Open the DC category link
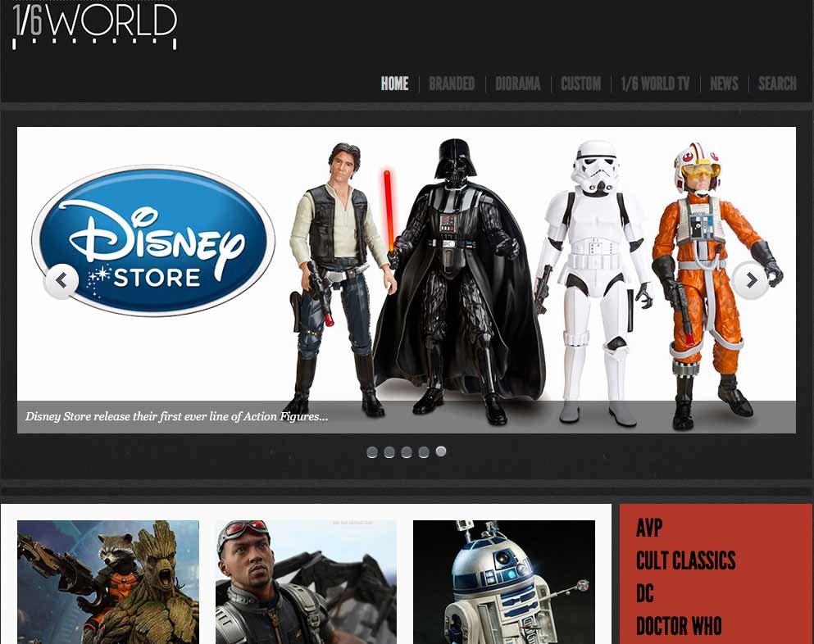Image resolution: width=814 pixels, height=644 pixels. click(645, 594)
